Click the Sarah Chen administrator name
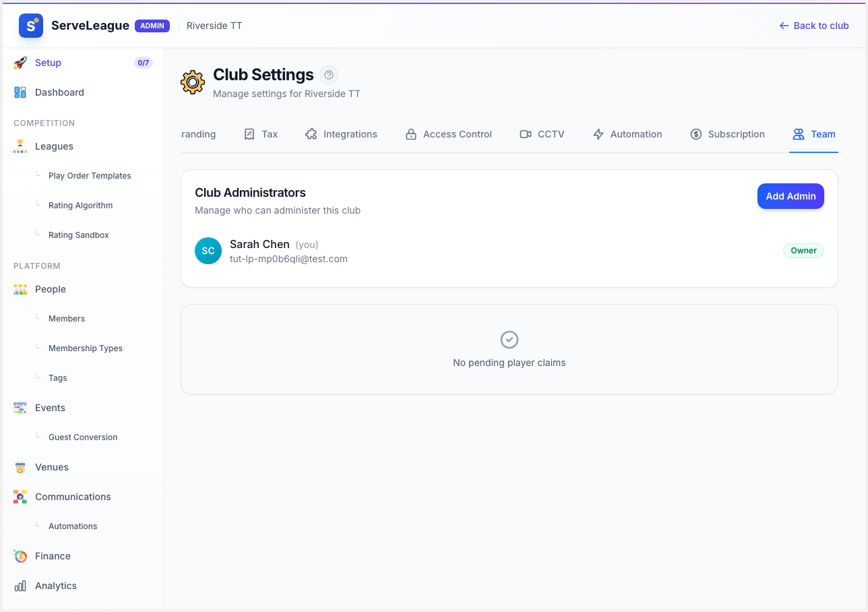 (259, 244)
